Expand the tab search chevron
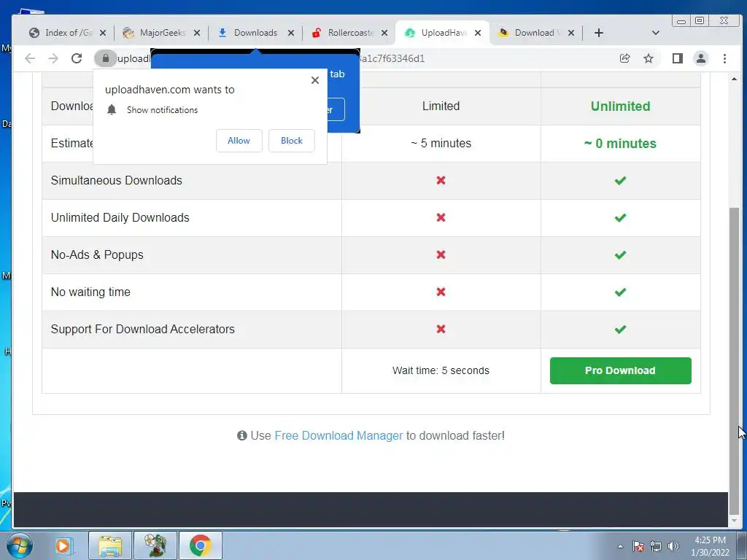The image size is (747, 560). 656,32
